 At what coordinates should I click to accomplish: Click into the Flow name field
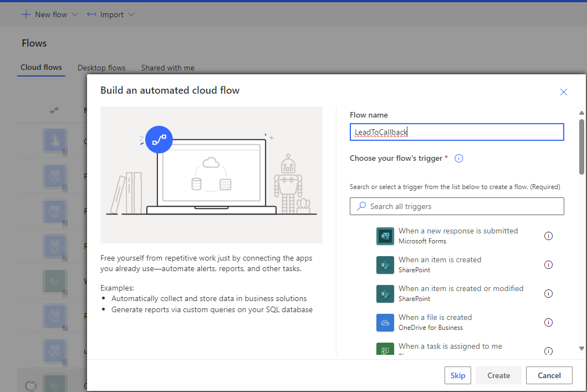pos(457,132)
